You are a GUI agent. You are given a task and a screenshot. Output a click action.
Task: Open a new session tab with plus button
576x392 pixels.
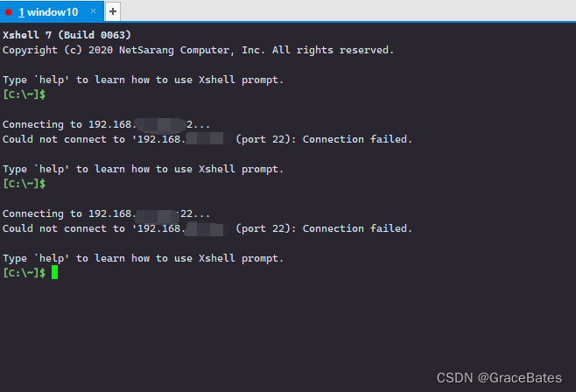(x=113, y=11)
